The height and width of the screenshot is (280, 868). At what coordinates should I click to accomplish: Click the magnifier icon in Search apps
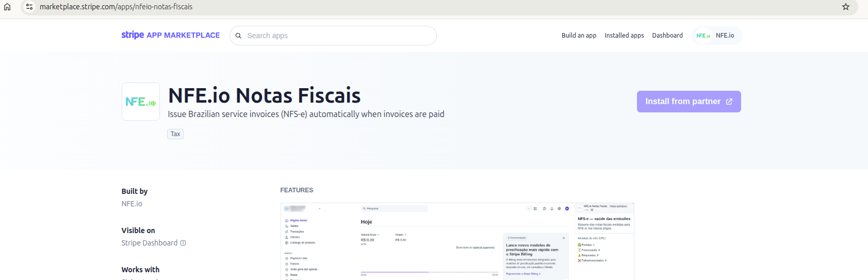click(x=238, y=36)
